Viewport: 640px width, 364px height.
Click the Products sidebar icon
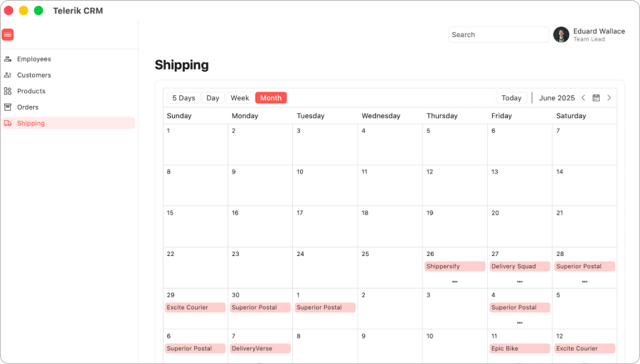pos(8,91)
